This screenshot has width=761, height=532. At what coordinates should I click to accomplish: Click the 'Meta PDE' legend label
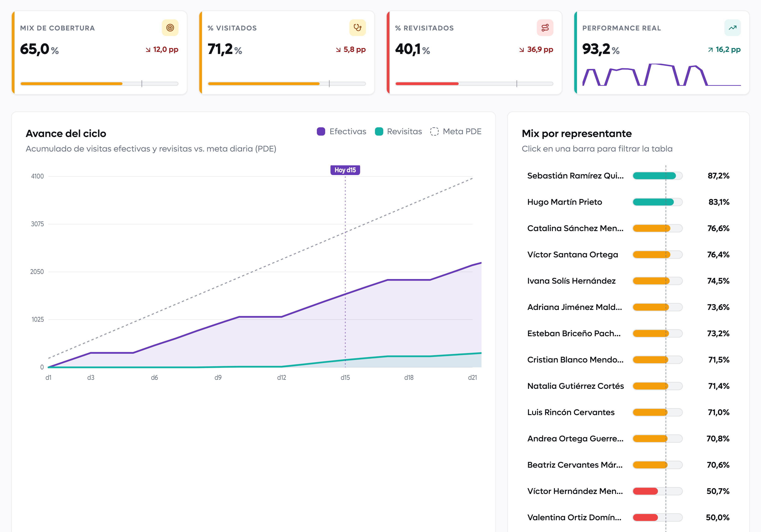(x=462, y=132)
